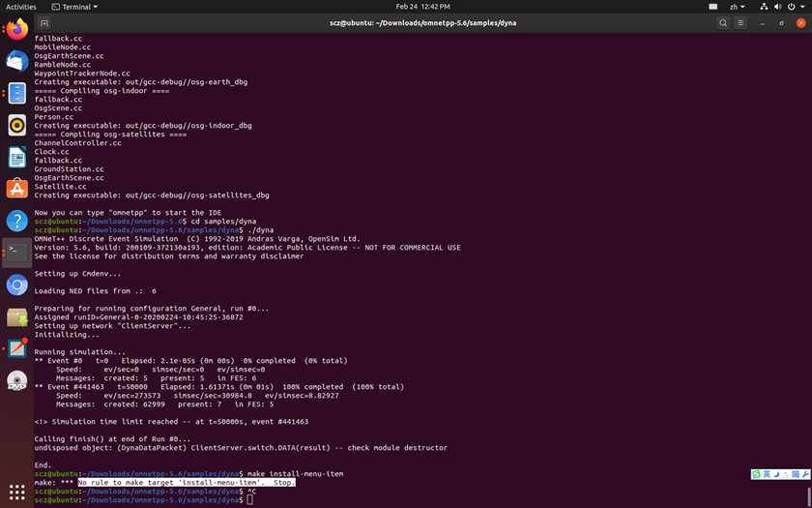
Task: Open Firefox from the dock
Action: (x=17, y=29)
